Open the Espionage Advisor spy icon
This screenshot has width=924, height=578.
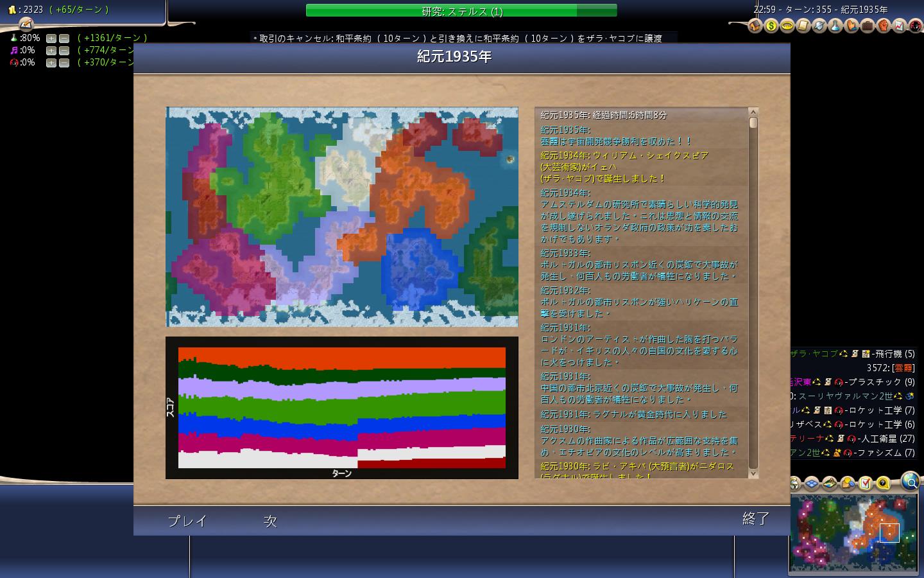point(916,26)
